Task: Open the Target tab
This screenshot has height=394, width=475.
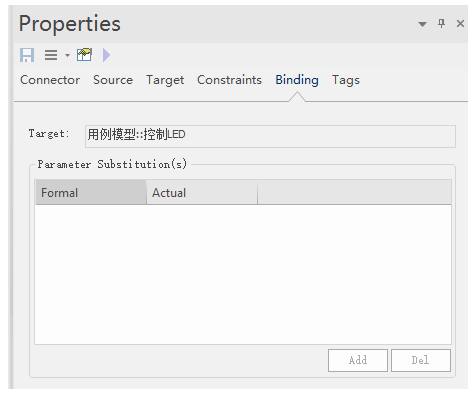Action: tap(165, 80)
